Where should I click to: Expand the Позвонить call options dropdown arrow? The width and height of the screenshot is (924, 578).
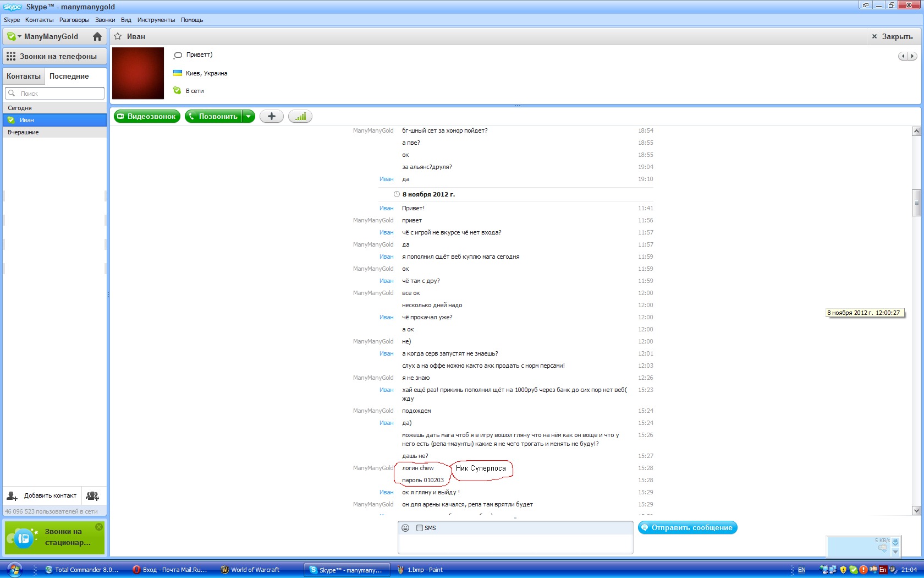click(249, 116)
